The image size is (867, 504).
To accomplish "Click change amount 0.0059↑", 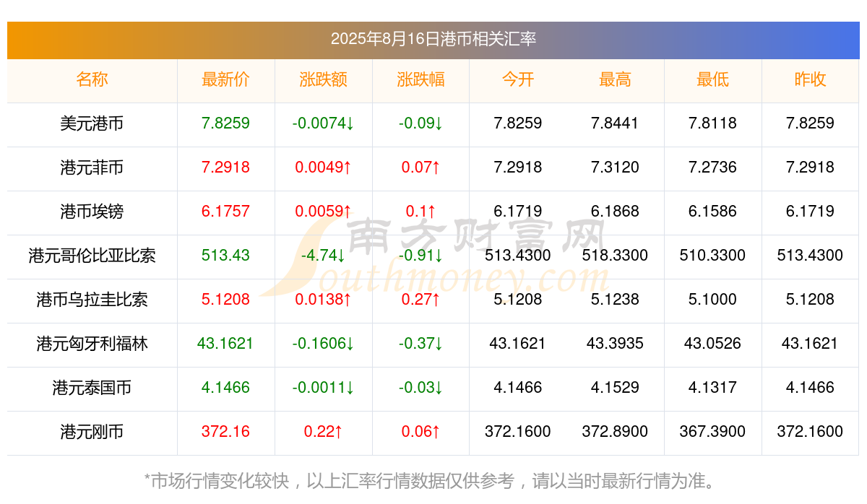I will tap(324, 212).
